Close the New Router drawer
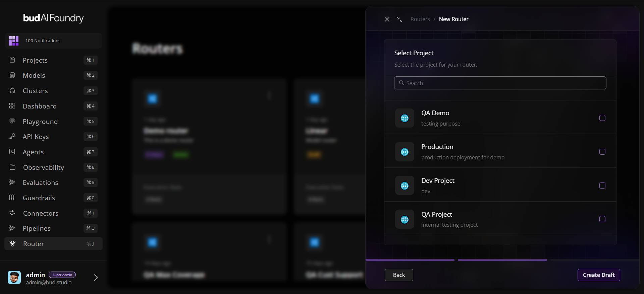Screen dimensions: 644x294 click(x=387, y=19)
